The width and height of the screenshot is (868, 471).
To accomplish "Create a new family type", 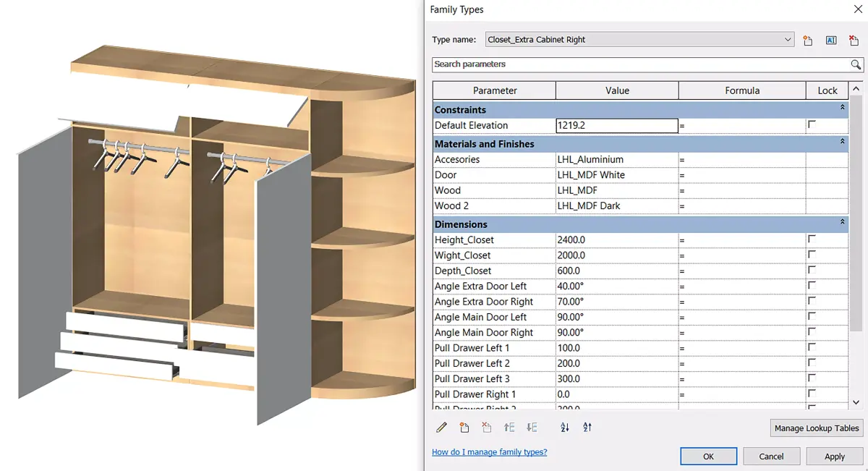I will pyautogui.click(x=808, y=40).
